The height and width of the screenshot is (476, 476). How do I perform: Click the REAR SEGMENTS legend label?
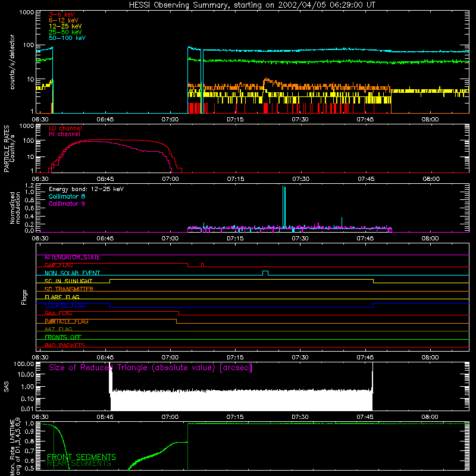[79, 464]
